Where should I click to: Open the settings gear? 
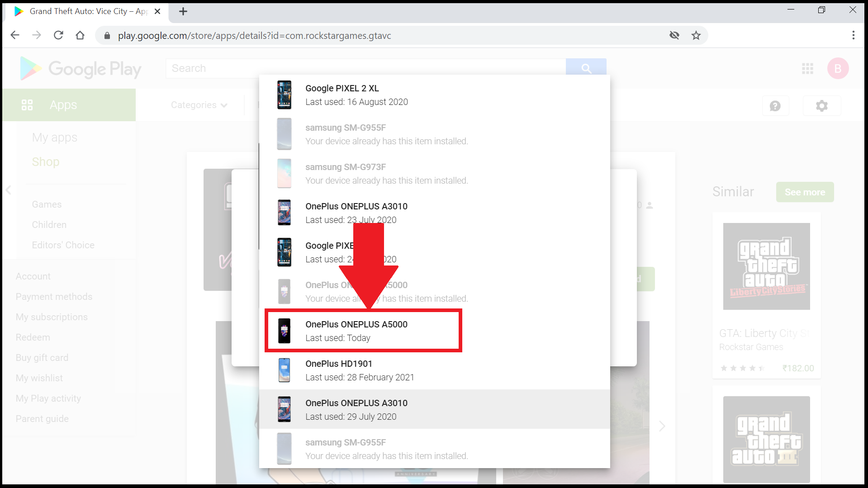(x=821, y=106)
